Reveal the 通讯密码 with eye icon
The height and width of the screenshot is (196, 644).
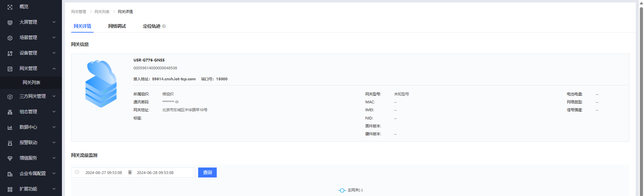(x=177, y=102)
